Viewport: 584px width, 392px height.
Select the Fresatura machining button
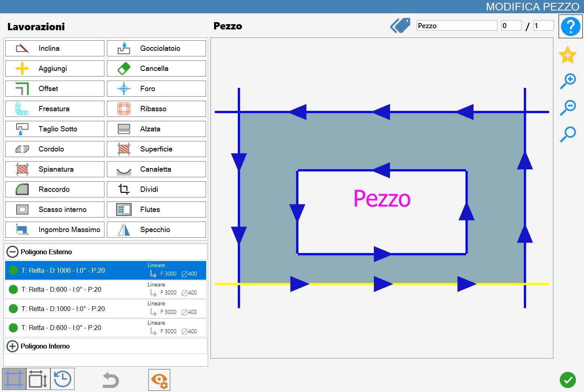coord(55,109)
